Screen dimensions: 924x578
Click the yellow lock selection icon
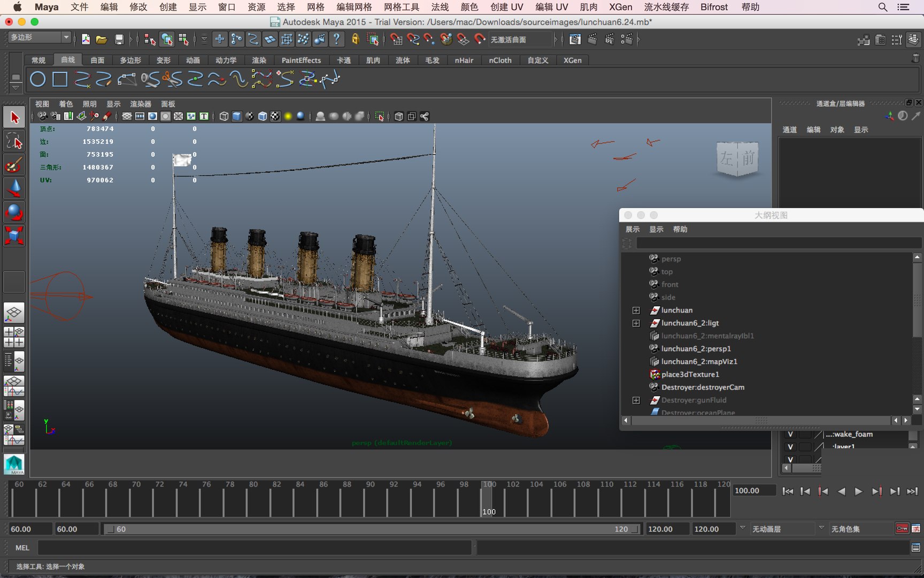pyautogui.click(x=355, y=39)
